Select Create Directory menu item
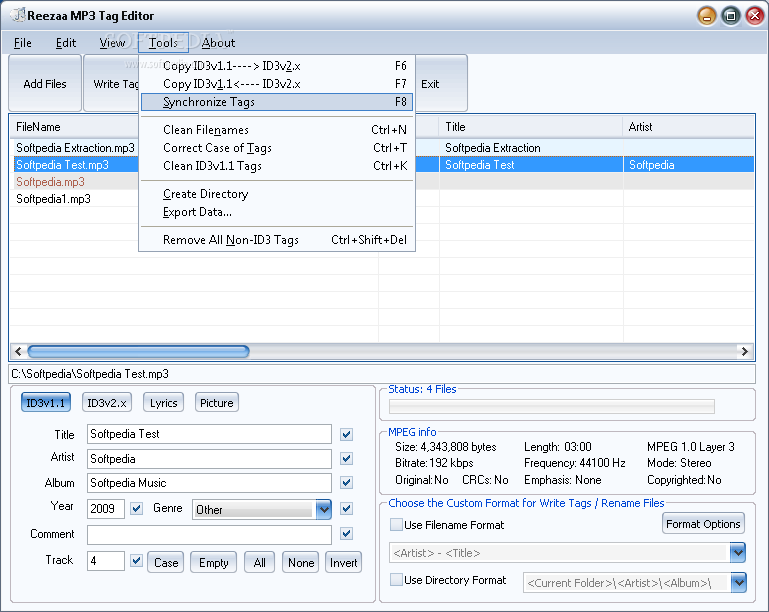769x612 pixels. [277, 194]
